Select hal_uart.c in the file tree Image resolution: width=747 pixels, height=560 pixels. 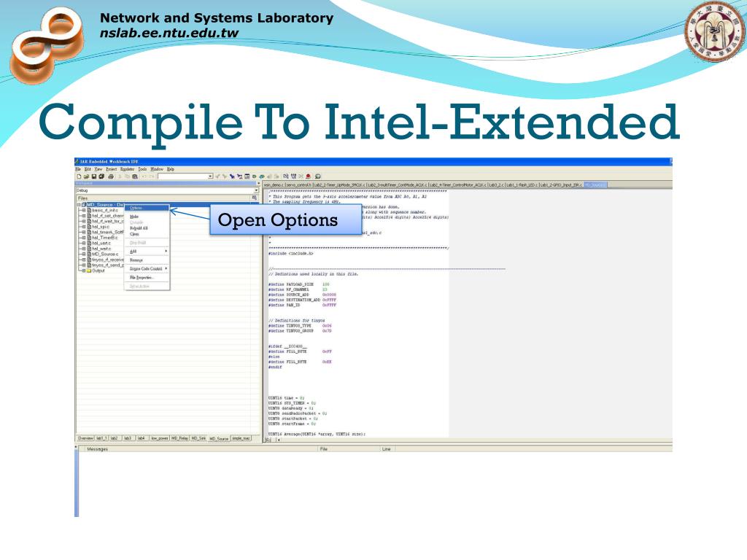pyautogui.click(x=101, y=243)
